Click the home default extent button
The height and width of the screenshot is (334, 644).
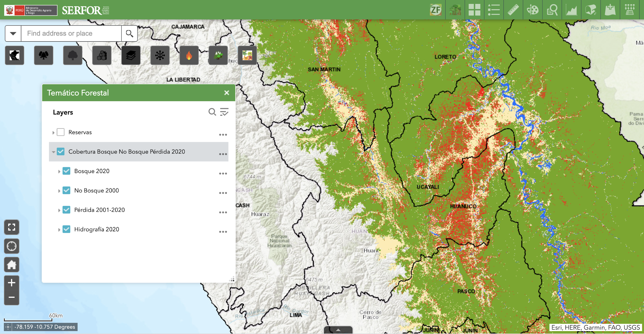click(12, 265)
